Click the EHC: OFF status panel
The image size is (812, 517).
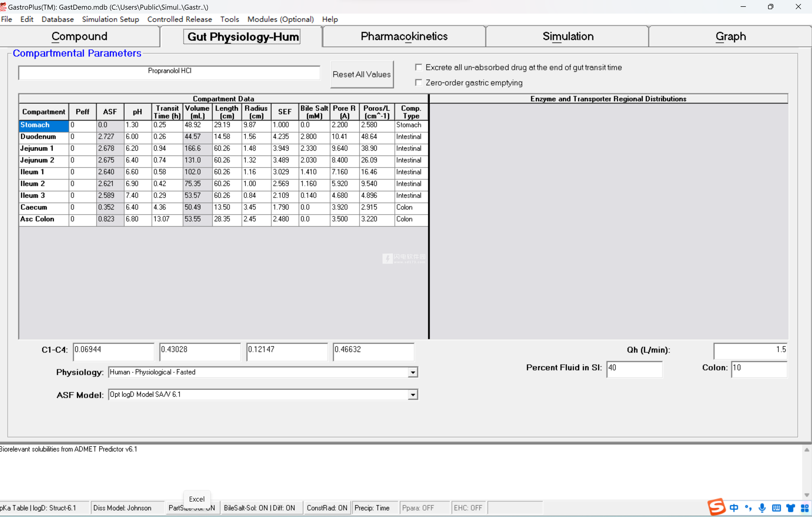(468, 508)
